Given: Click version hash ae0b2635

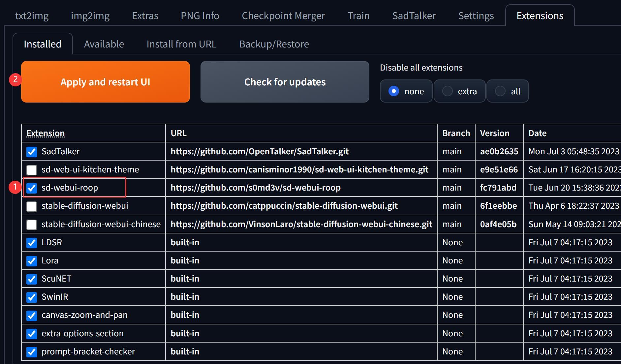Looking at the screenshot, I should [x=499, y=151].
